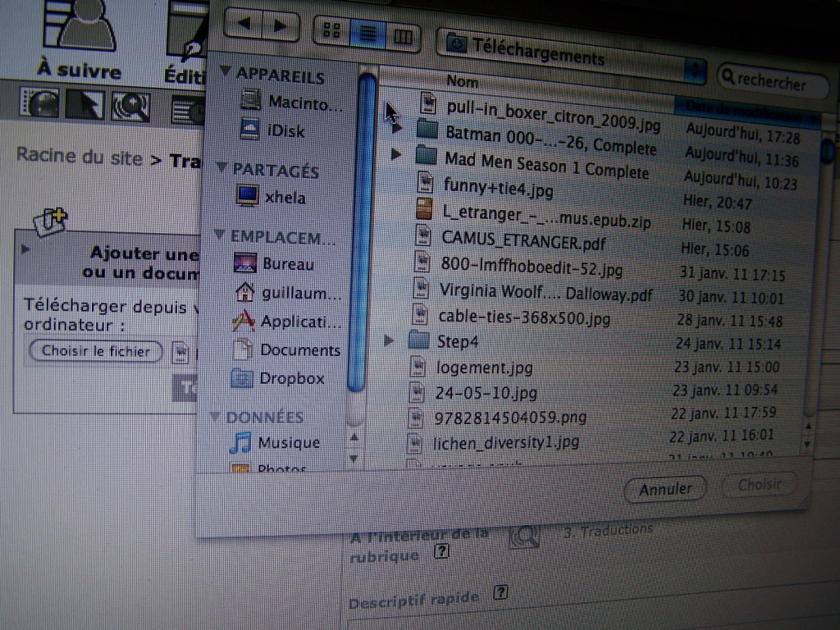Click the help icon beside Descriptif rapide

click(x=500, y=592)
